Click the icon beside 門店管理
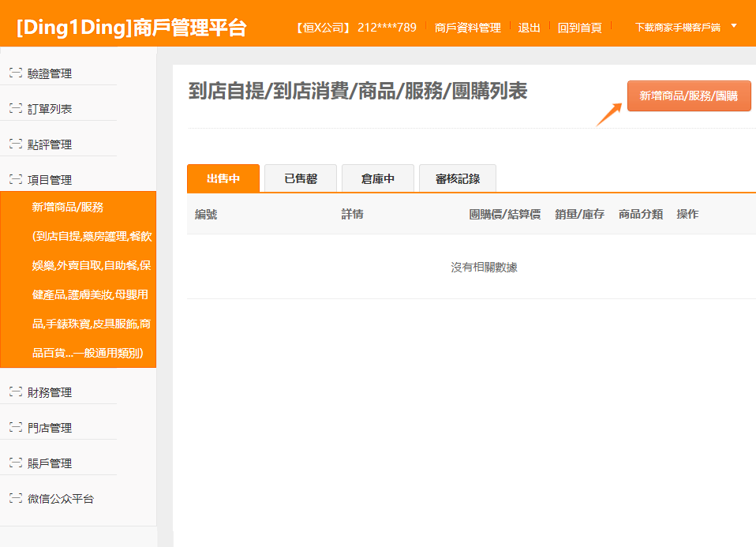This screenshot has width=756, height=547. (15, 428)
